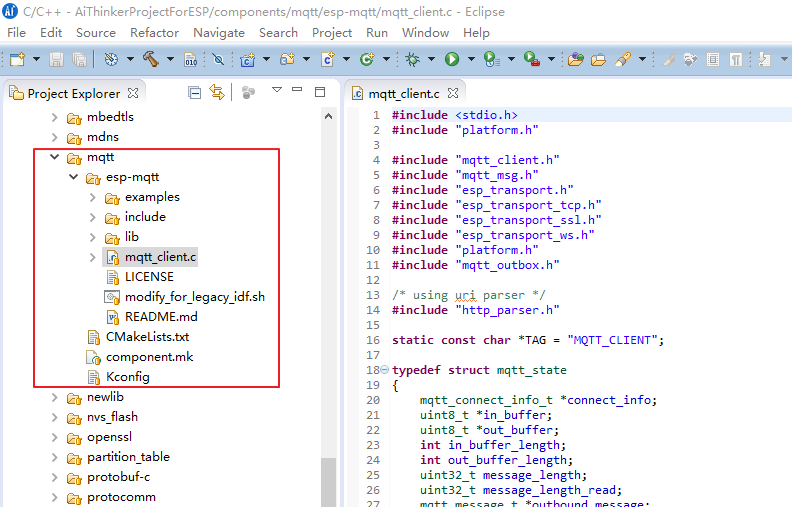Collapse the mqtt folder tree node
This screenshot has width=792, height=507.
point(54,157)
